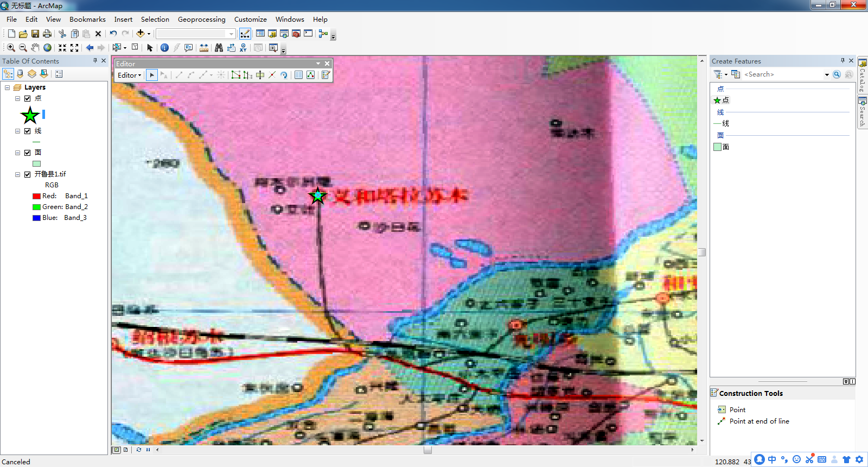Image resolution: width=868 pixels, height=467 pixels.
Task: Choose Point at end of line tool
Action: (753, 421)
